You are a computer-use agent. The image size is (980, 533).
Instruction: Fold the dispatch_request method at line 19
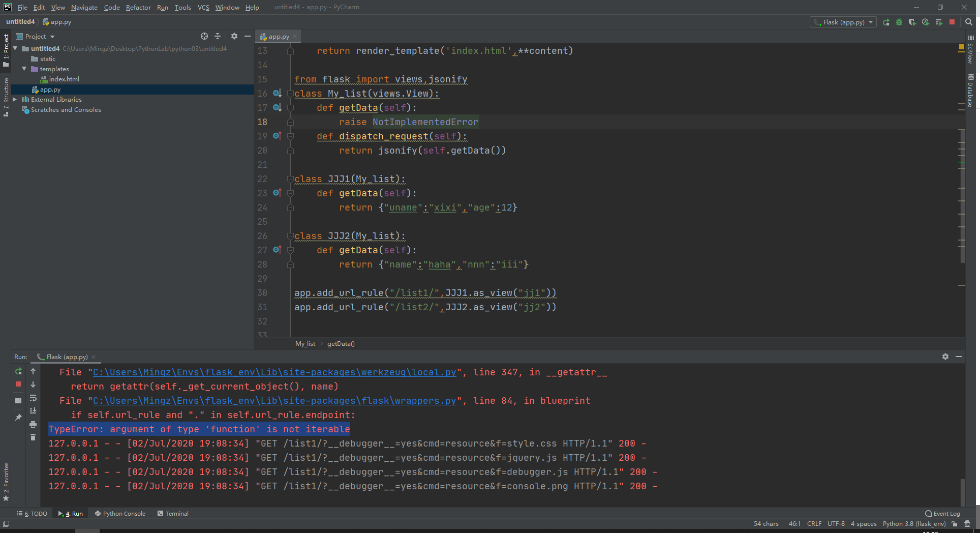coord(290,136)
